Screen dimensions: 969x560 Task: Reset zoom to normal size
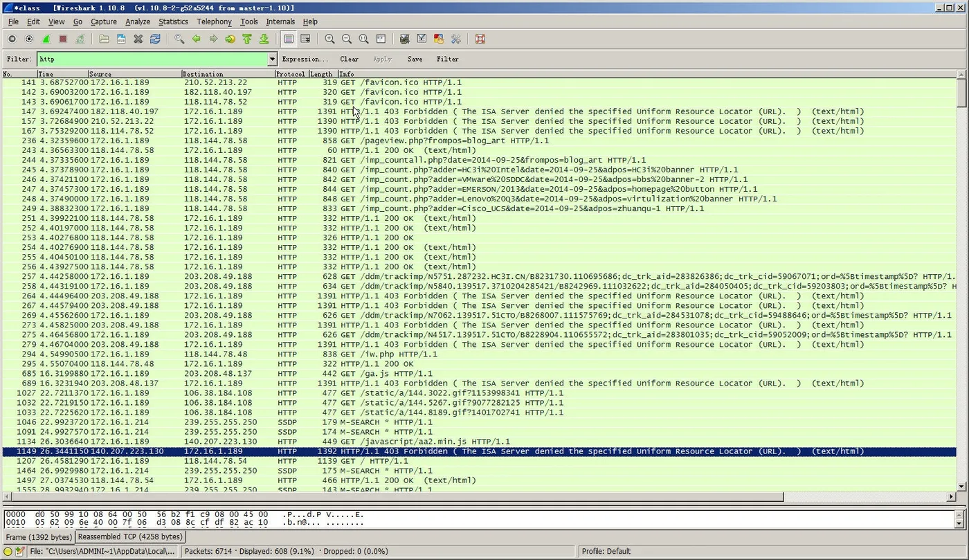coord(363,39)
